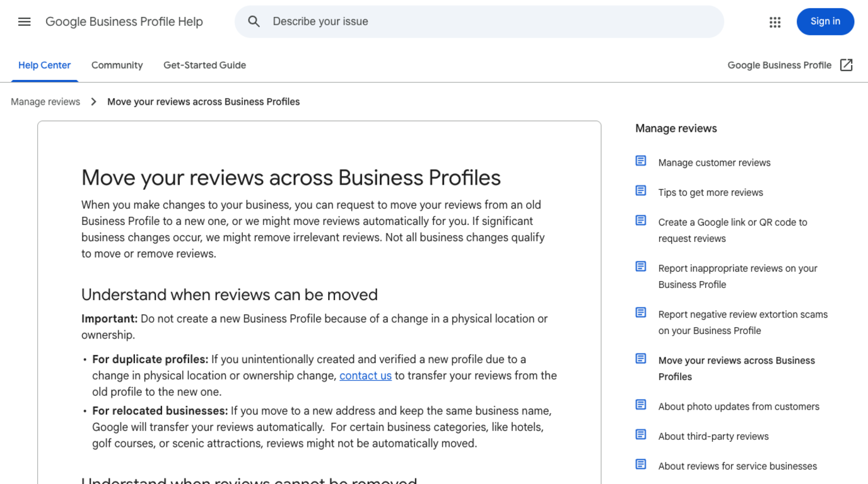This screenshot has height=484, width=868.
Task: Click the article icon beside About reviews for service businesses
Action: (641, 464)
